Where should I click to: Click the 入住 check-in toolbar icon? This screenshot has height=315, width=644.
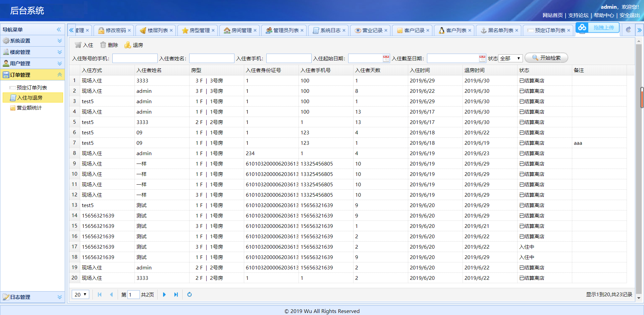pos(78,45)
